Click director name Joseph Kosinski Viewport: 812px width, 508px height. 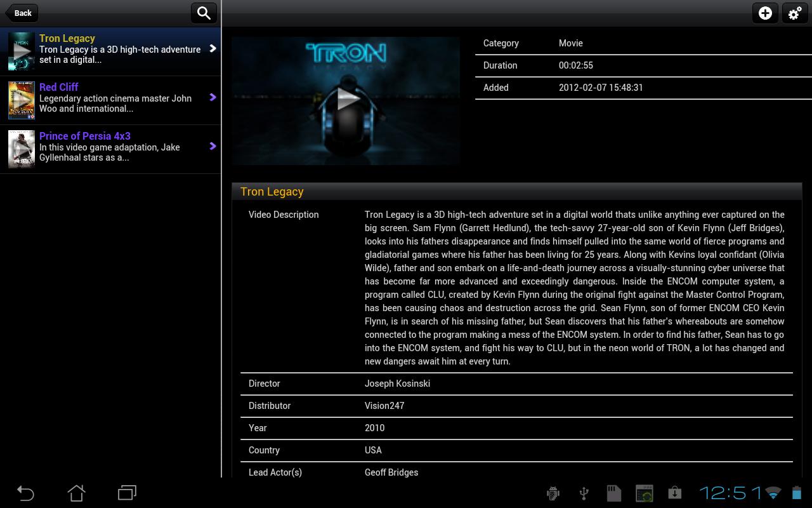(397, 384)
